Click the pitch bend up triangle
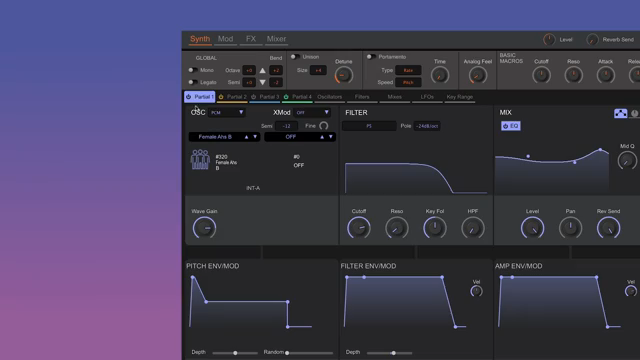 (x=262, y=70)
